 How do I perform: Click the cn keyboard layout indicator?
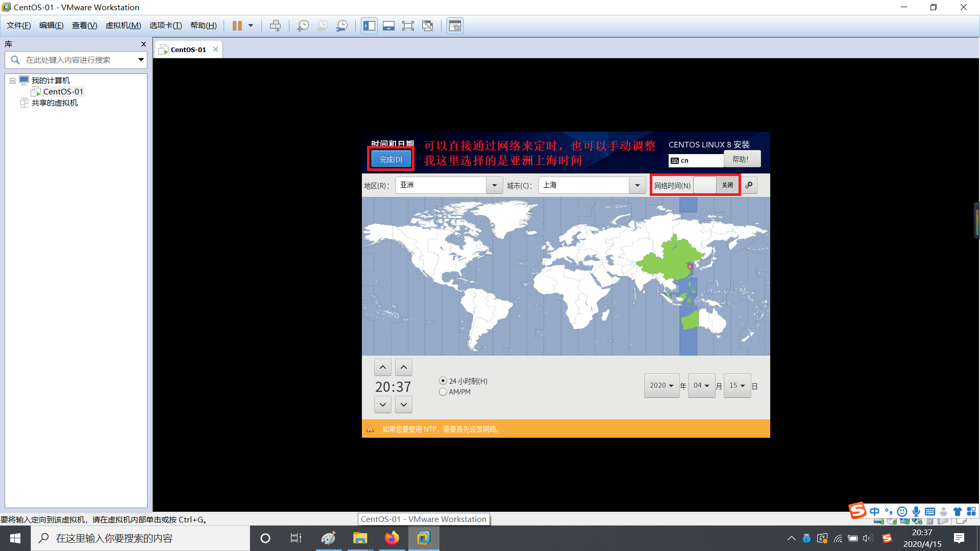click(696, 160)
